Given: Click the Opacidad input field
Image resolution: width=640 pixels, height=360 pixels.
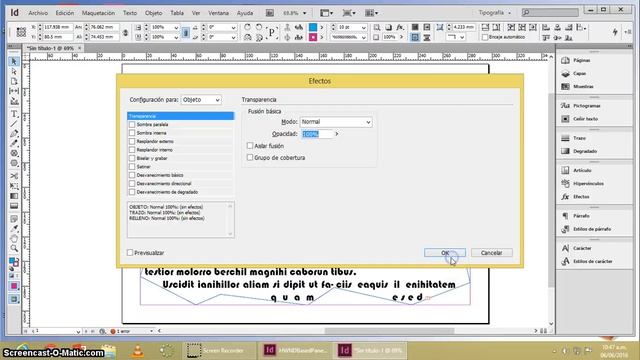Looking at the screenshot, I should [318, 134].
